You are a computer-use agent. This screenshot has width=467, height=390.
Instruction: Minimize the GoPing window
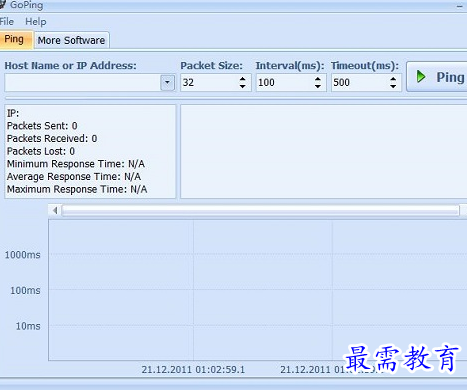tap(460, 6)
